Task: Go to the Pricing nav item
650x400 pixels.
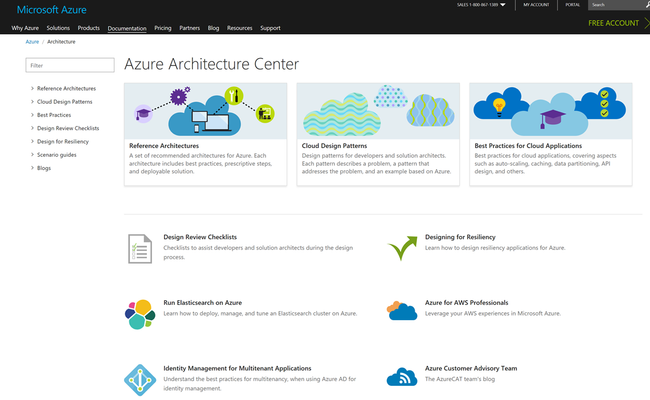Action: tap(162, 28)
